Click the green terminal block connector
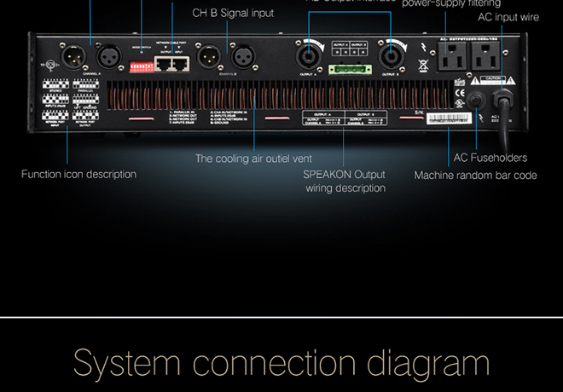 click(x=350, y=70)
